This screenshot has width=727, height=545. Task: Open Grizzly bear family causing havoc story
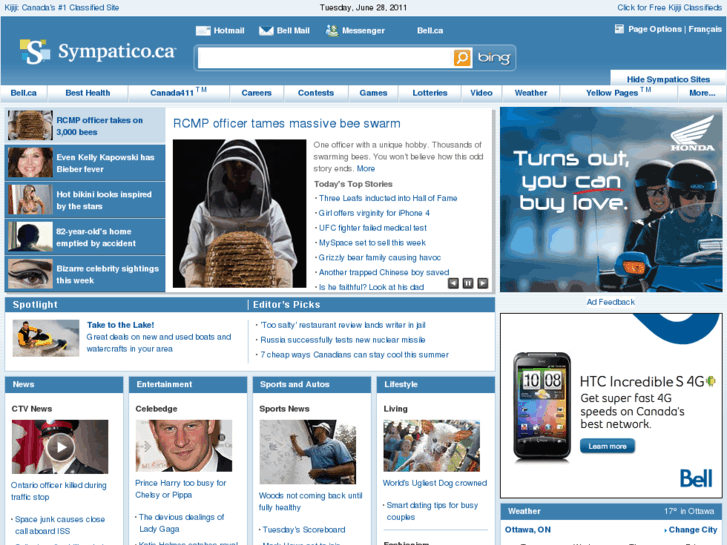[x=379, y=257]
